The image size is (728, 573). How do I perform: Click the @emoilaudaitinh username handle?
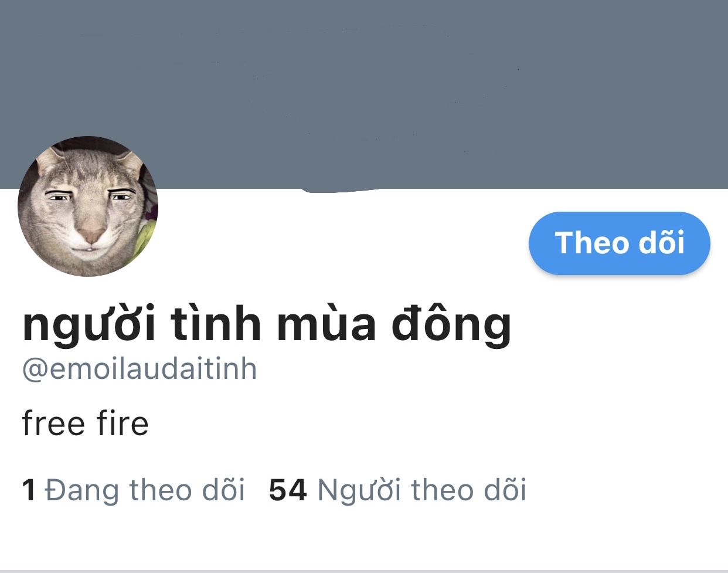click(x=140, y=369)
